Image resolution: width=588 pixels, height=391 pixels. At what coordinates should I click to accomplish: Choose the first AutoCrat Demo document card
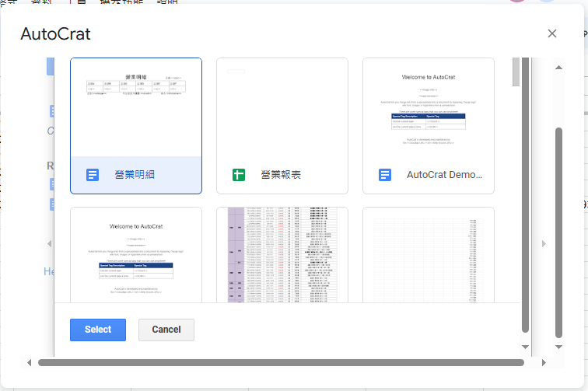429,126
